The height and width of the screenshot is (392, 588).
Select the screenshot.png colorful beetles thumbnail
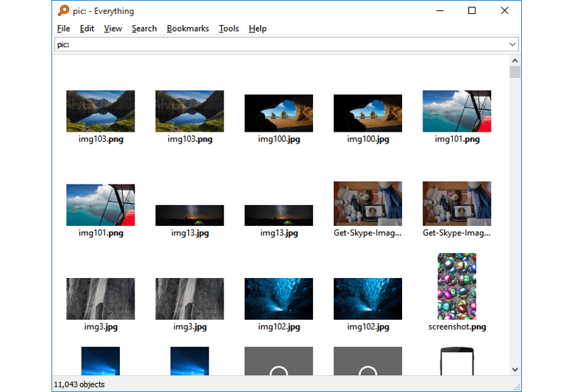[456, 287]
